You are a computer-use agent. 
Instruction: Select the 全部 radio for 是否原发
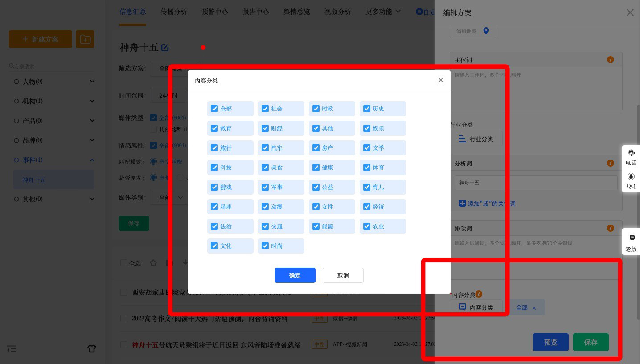pyautogui.click(x=153, y=177)
